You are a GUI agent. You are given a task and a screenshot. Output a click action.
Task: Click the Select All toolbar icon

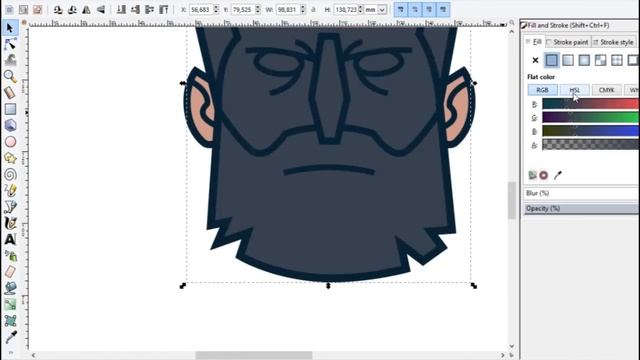tap(9, 9)
